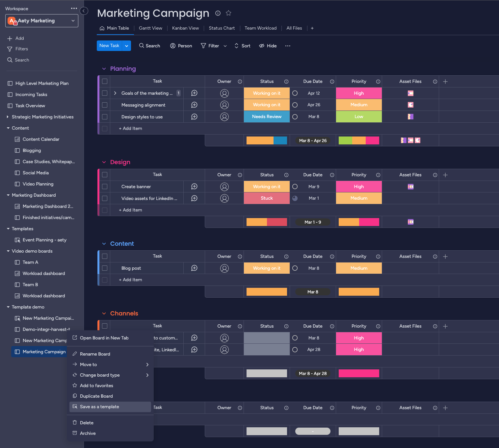Open conversation for Create banner task

(194, 187)
